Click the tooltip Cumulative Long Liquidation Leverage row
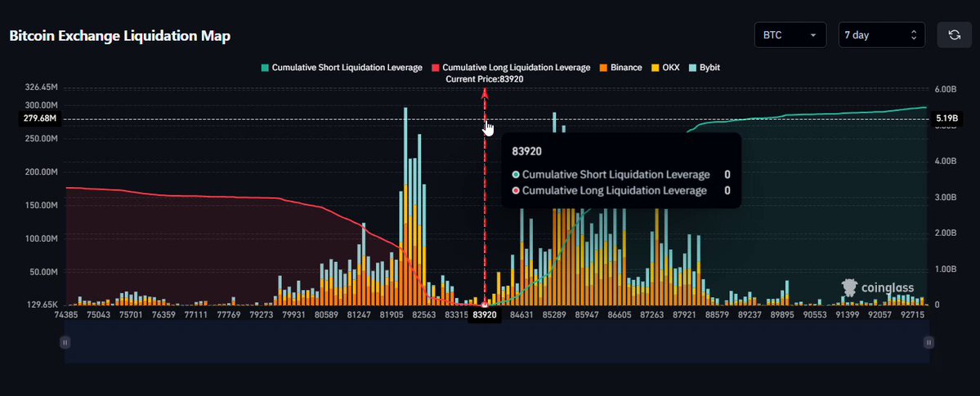This screenshot has height=396, width=980. click(x=621, y=190)
